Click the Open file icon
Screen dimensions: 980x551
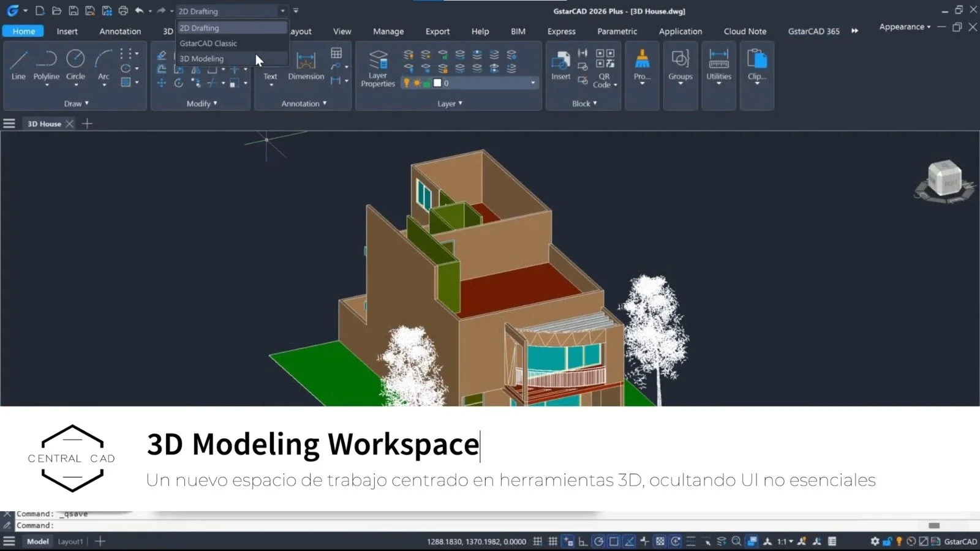click(x=56, y=10)
